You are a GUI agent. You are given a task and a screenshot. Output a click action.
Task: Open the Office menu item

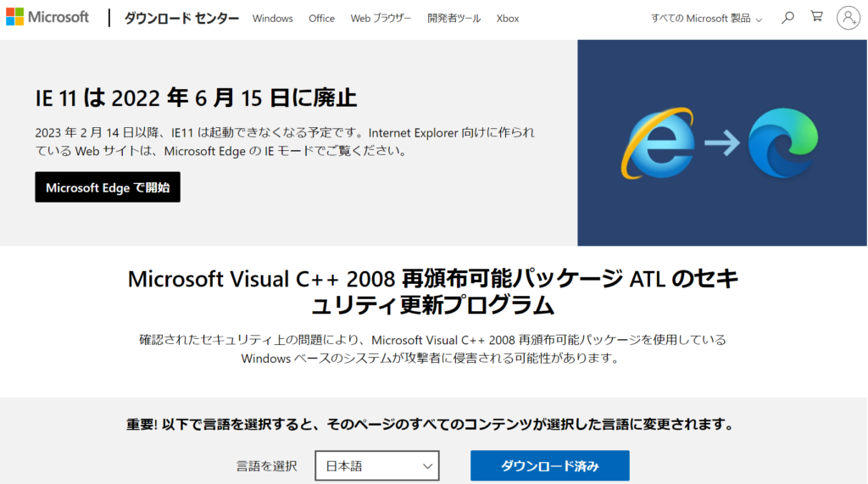click(321, 19)
